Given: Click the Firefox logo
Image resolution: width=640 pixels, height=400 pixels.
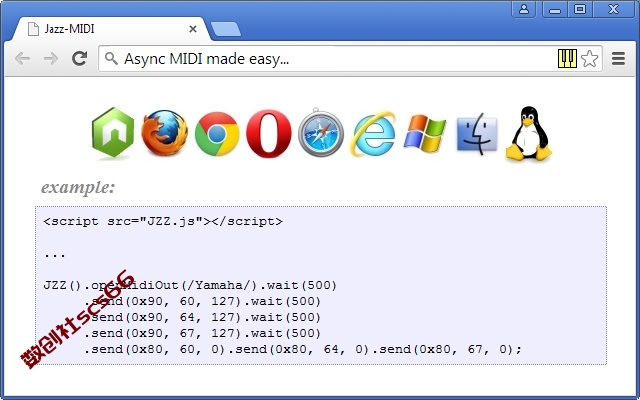Looking at the screenshot, I should [164, 133].
